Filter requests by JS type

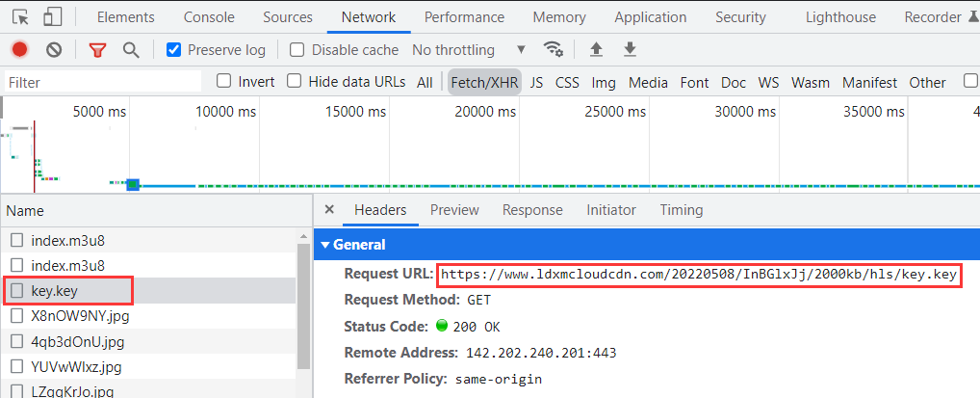click(536, 83)
